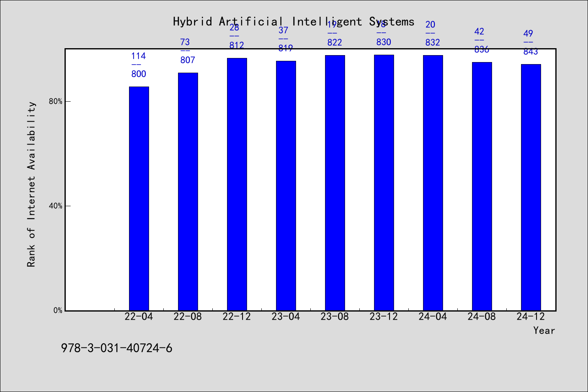Select the blue bar for 24-04
This screenshot has height=392, width=588.
[433, 183]
